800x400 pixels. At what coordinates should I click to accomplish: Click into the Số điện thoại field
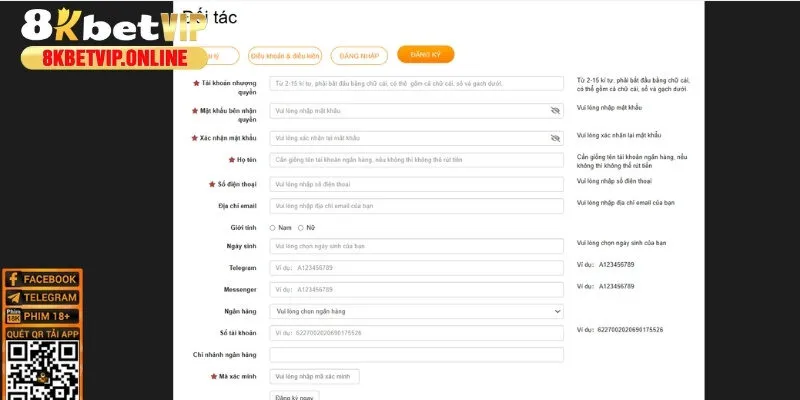pyautogui.click(x=416, y=184)
